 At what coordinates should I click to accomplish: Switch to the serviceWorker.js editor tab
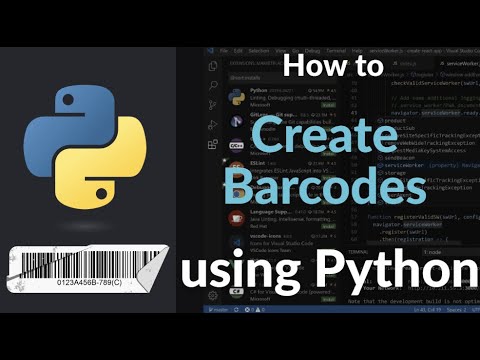coord(459,63)
